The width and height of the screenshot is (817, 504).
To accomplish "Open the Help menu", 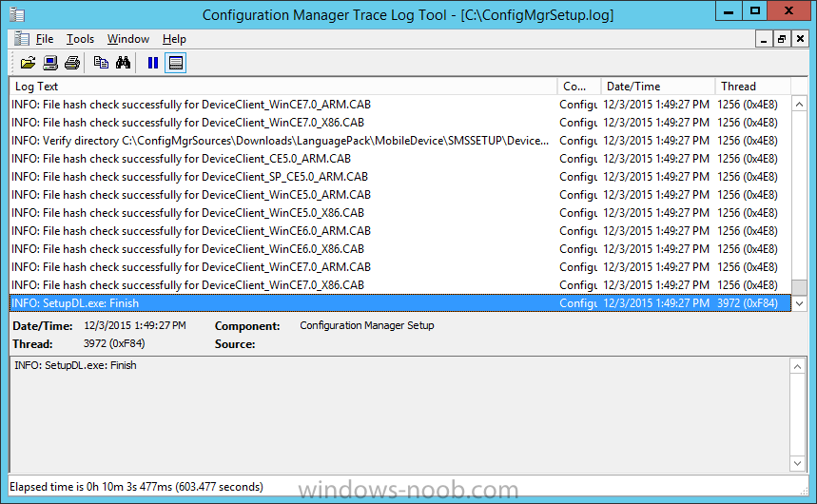I will coord(174,39).
